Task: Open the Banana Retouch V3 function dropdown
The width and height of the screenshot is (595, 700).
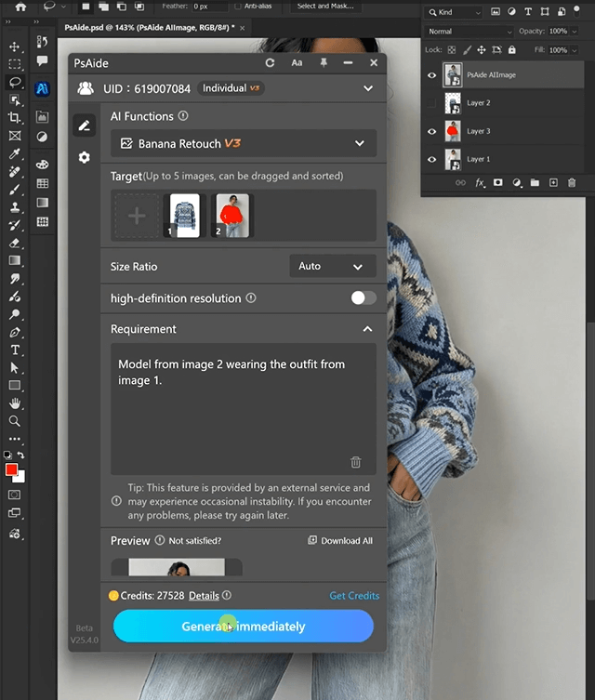Action: [244, 143]
